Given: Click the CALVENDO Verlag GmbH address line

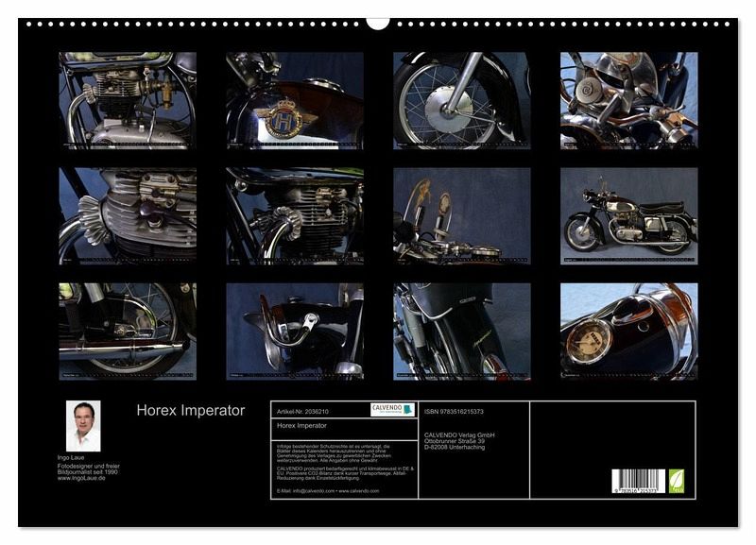Looking at the screenshot, I should click(x=459, y=435).
